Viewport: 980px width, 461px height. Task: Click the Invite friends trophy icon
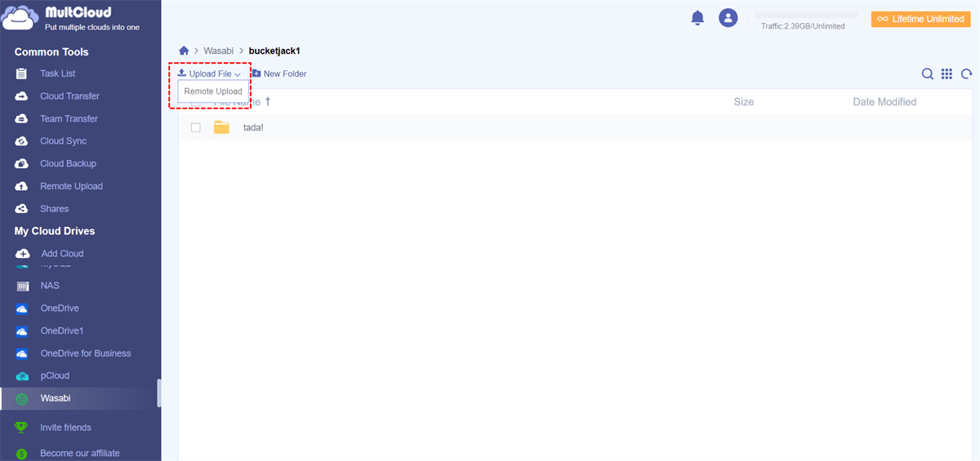coord(22,428)
